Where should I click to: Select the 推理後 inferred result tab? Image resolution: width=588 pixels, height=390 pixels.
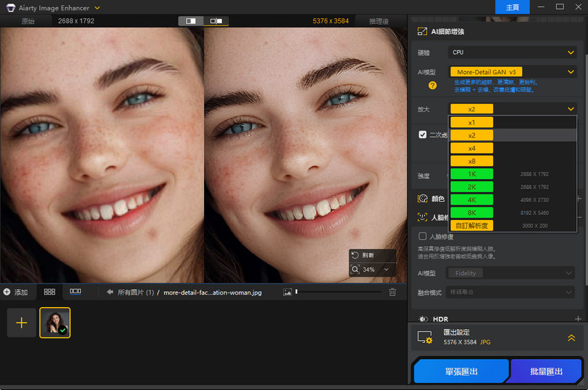[379, 21]
